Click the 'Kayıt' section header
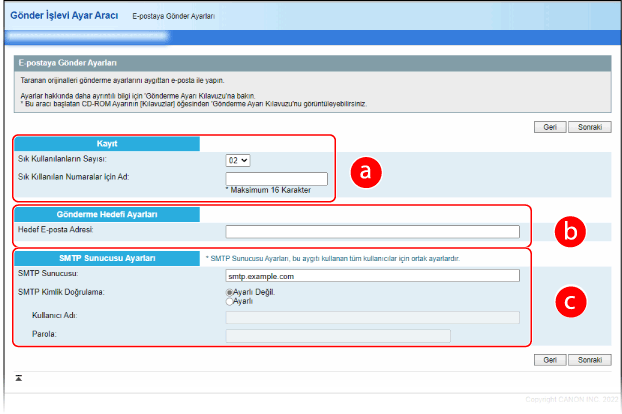Image resolution: width=622 pixels, height=414 pixels. pyautogui.click(x=106, y=143)
